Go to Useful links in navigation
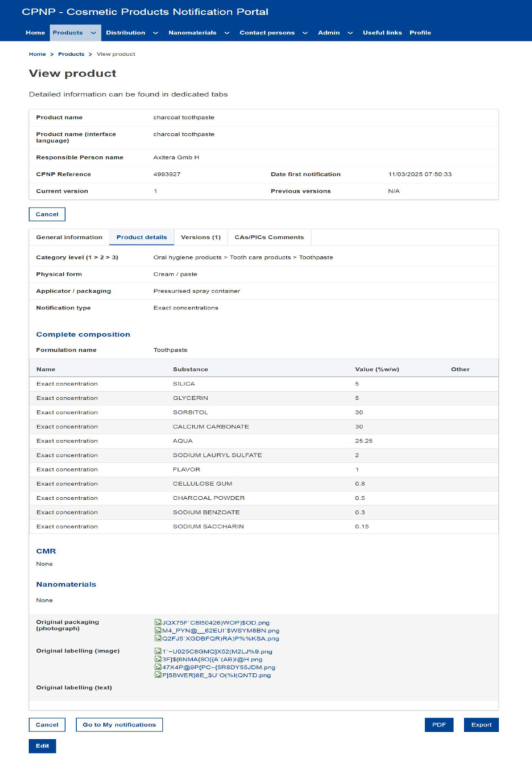532x759 pixels. [382, 33]
